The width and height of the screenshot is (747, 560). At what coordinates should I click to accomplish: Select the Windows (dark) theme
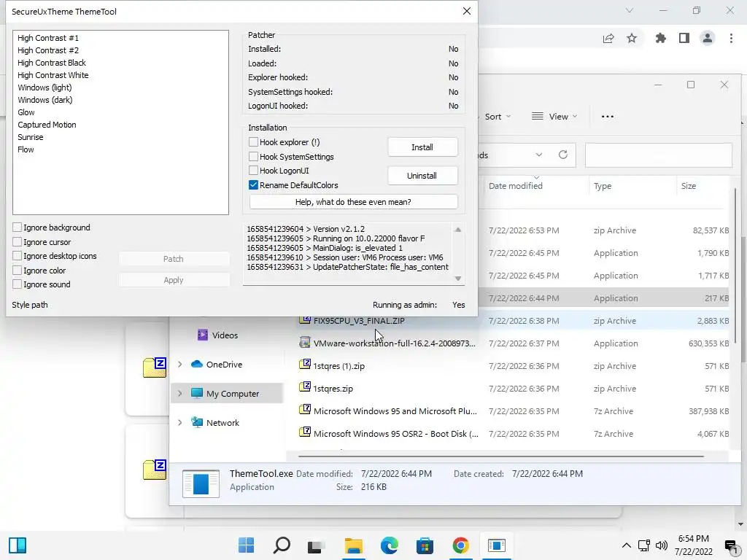[x=45, y=99]
